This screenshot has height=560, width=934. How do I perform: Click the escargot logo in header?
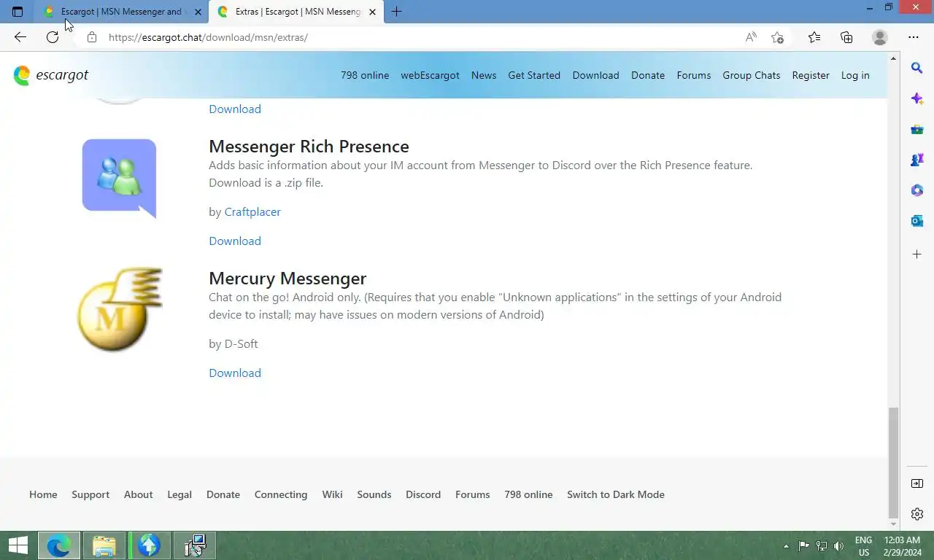51,75
